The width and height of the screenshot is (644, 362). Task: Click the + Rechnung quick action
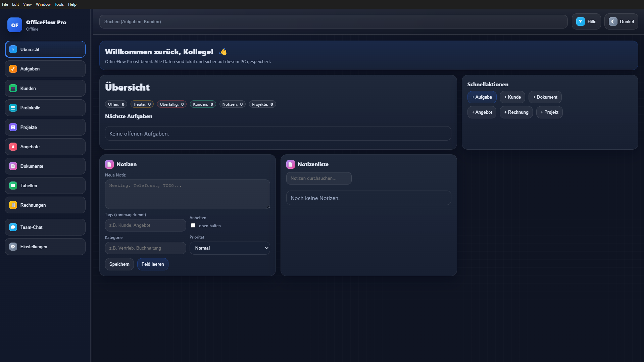[516, 112]
